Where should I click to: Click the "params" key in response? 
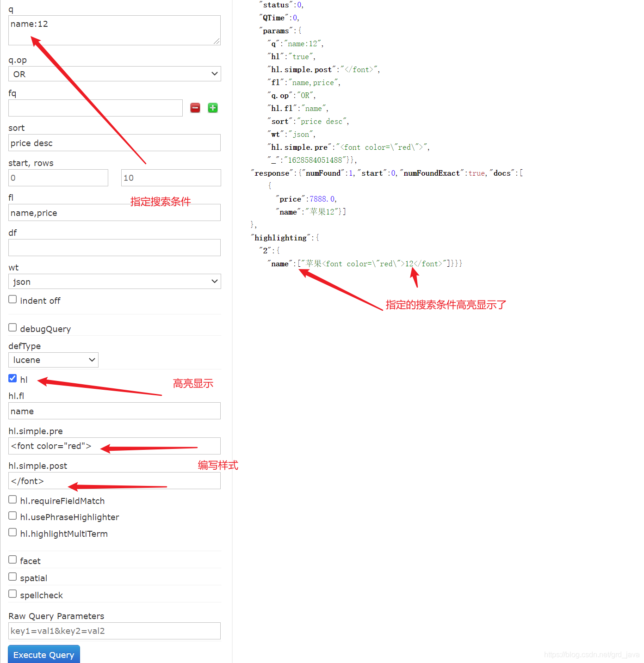pos(276,31)
